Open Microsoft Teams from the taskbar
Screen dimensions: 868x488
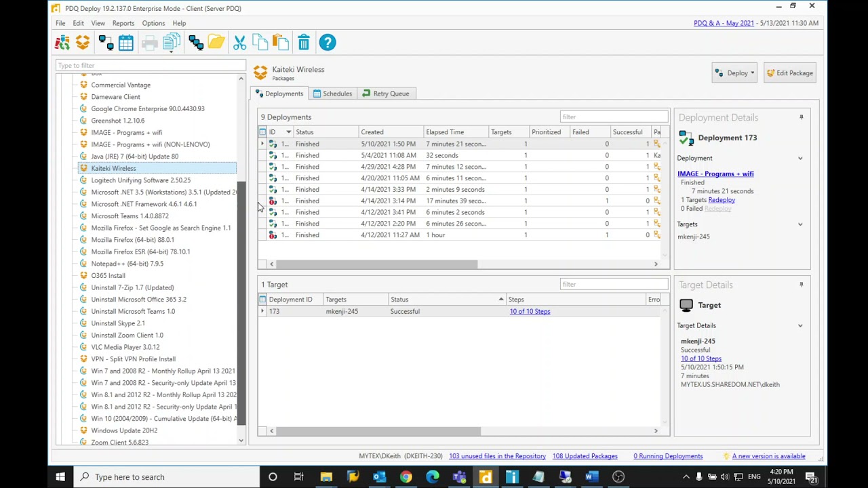[x=459, y=477]
